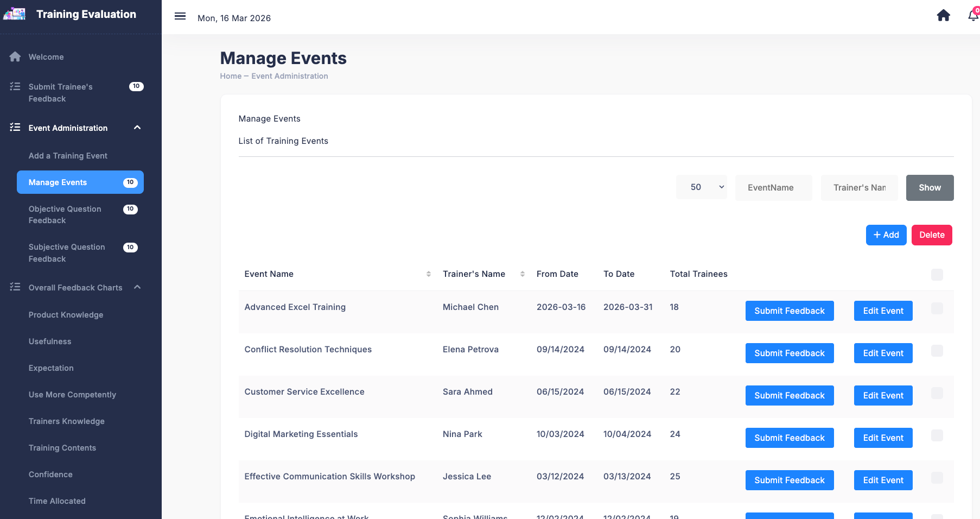
Task: Open Objective Question Feedback menu item
Action: point(65,214)
